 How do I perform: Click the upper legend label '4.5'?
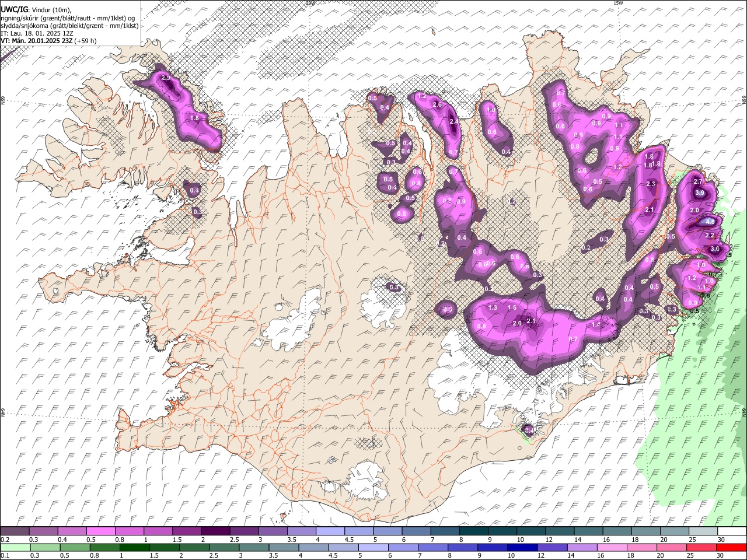[349, 540]
